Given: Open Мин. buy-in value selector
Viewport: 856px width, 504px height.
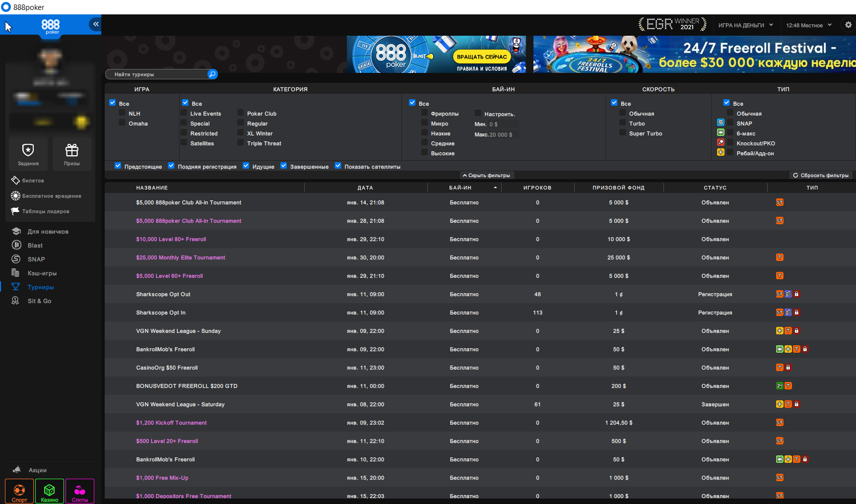Looking at the screenshot, I should (x=503, y=125).
